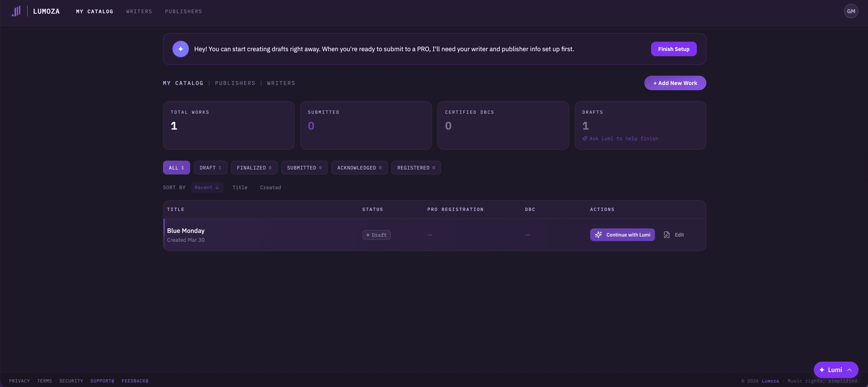Open the Support@ footer link
Image resolution: width=868 pixels, height=387 pixels.
pos(102,381)
